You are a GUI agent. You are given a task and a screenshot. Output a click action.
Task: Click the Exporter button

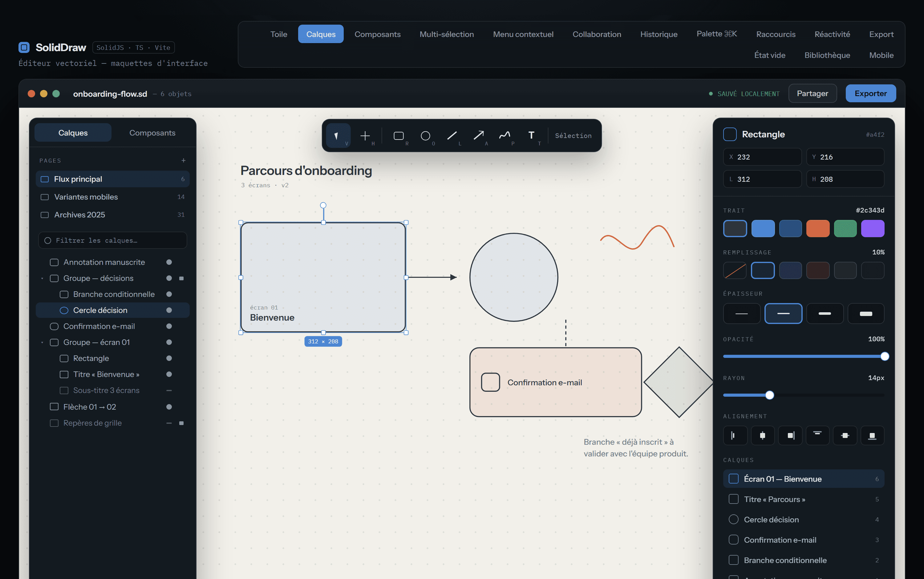[x=870, y=93]
